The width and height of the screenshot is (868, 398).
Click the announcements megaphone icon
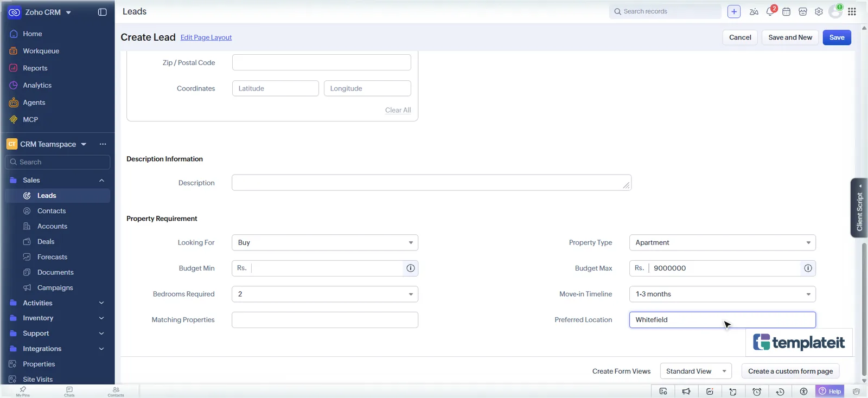(686, 391)
